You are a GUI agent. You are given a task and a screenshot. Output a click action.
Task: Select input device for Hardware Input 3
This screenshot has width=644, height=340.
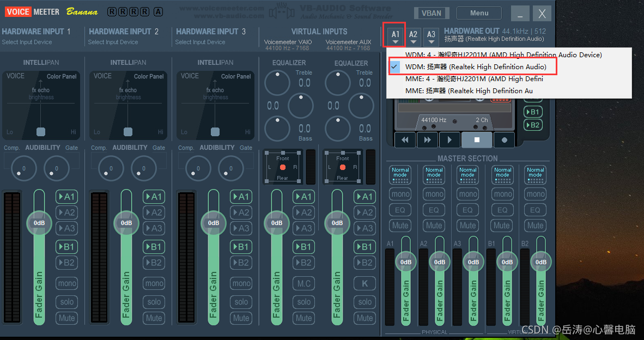(200, 42)
